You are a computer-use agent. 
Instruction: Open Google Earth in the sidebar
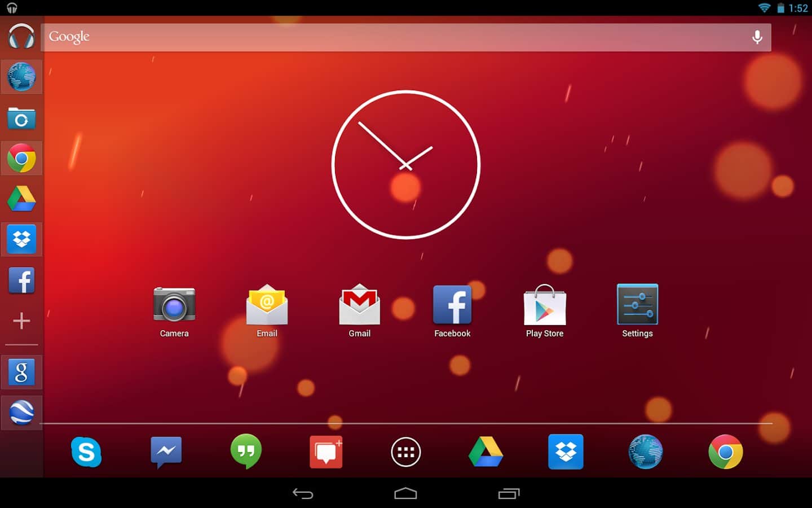21,413
